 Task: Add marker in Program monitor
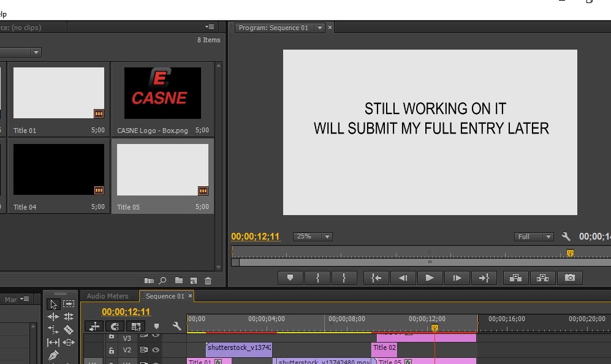pos(290,278)
